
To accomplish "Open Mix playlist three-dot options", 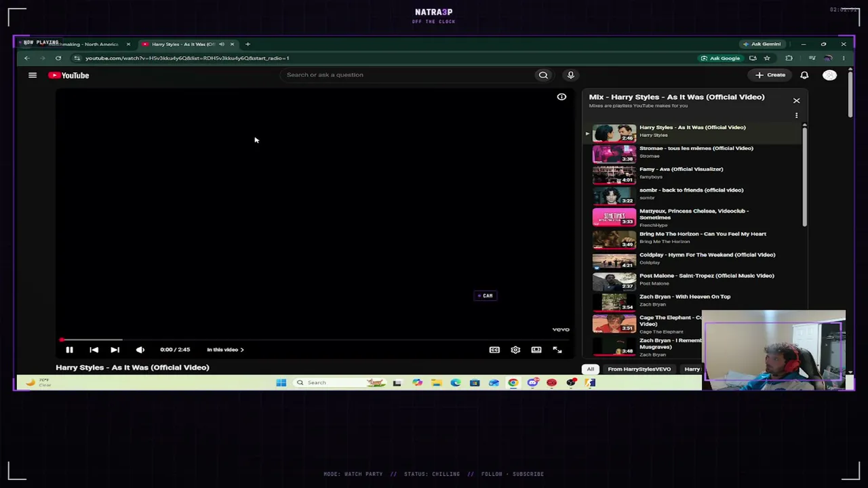I will 797,115.
